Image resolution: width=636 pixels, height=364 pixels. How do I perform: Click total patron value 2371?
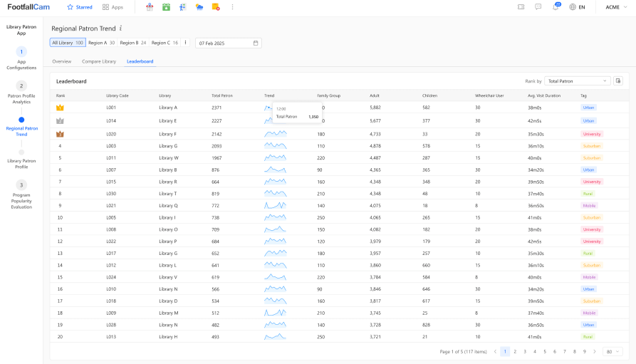click(x=217, y=108)
